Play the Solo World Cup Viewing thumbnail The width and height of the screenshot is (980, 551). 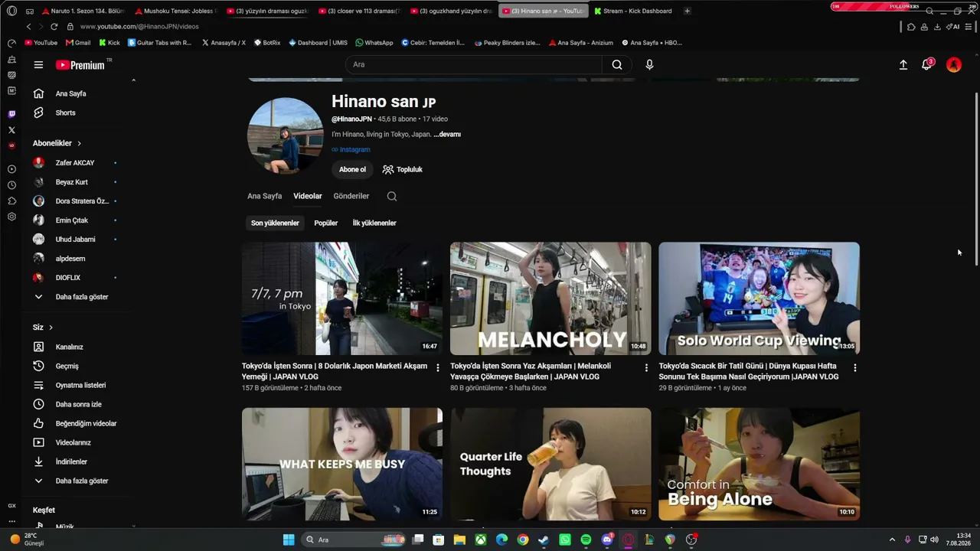click(x=759, y=298)
